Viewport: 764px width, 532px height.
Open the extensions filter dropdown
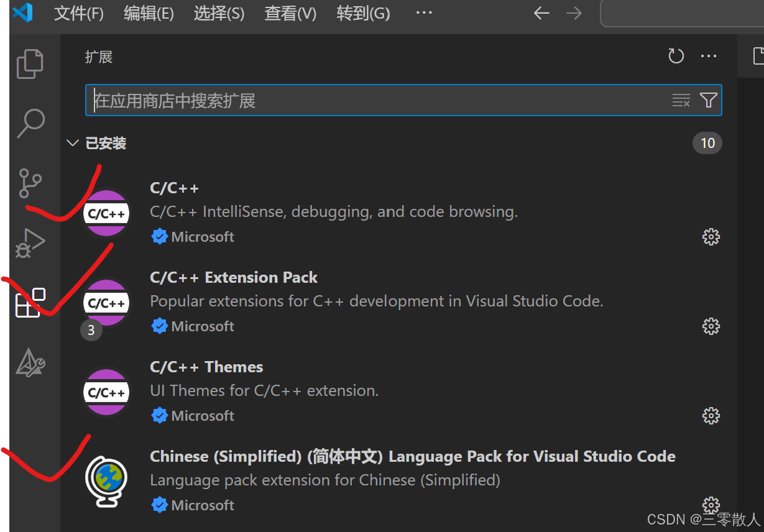[707, 100]
